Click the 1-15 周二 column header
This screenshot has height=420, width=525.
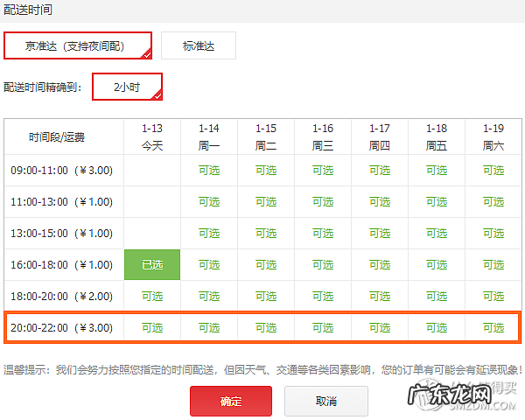(x=266, y=136)
